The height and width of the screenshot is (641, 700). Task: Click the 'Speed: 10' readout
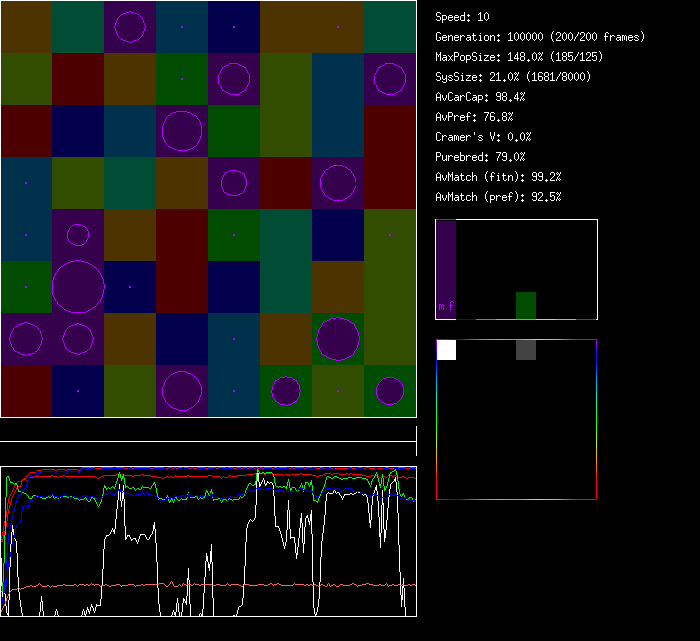(462, 17)
